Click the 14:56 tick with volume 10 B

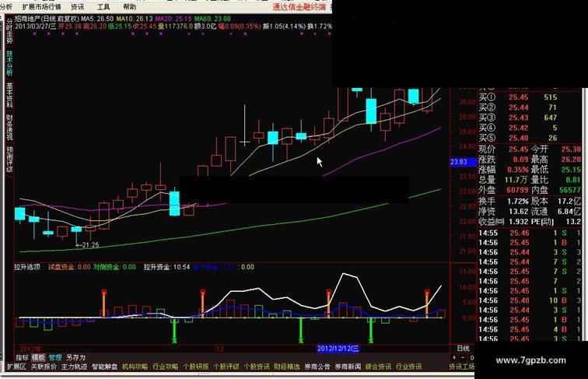tap(530, 300)
